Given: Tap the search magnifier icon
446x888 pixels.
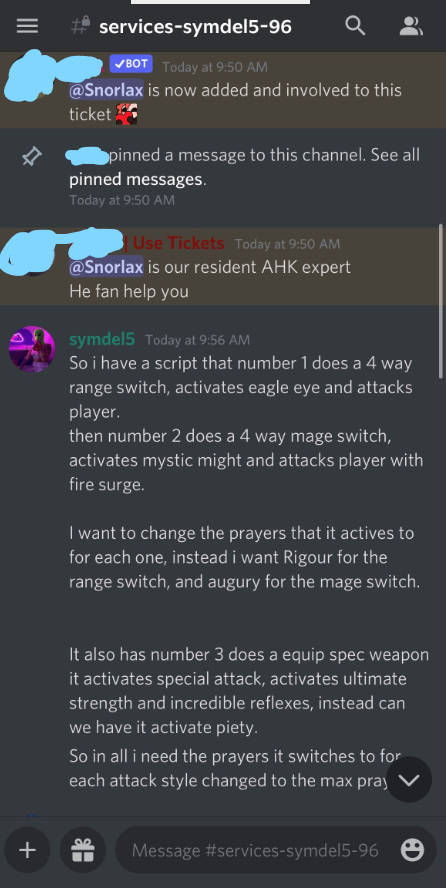Looking at the screenshot, I should (x=355, y=25).
